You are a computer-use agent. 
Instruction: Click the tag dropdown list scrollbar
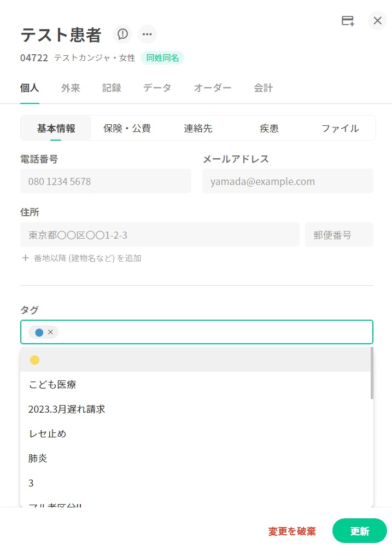tap(372, 373)
